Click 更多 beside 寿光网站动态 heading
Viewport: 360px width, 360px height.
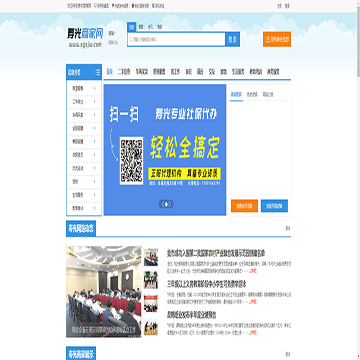(288, 228)
